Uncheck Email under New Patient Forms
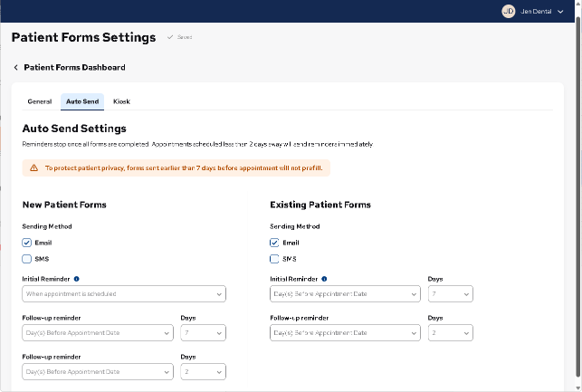The height and width of the screenshot is (392, 582). (x=27, y=243)
